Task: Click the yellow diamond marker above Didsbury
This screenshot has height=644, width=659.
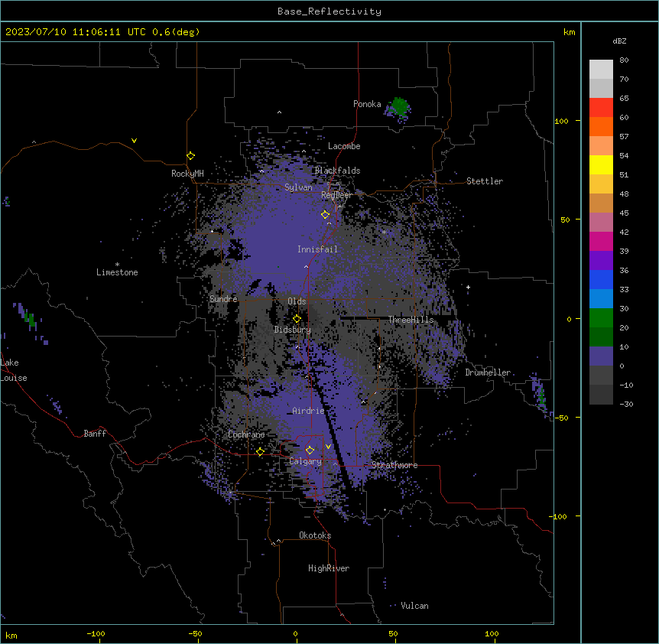Action: tap(297, 319)
